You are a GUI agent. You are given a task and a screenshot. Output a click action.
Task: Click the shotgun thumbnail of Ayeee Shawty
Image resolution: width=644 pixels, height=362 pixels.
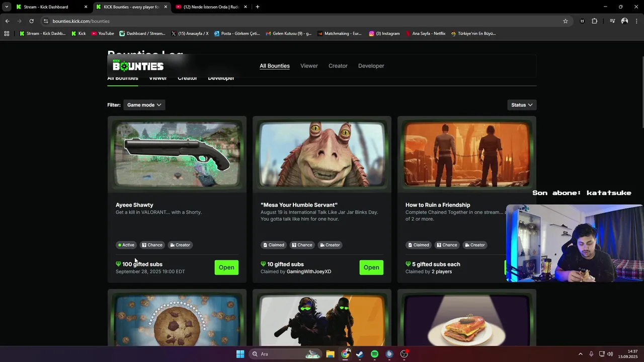(177, 154)
